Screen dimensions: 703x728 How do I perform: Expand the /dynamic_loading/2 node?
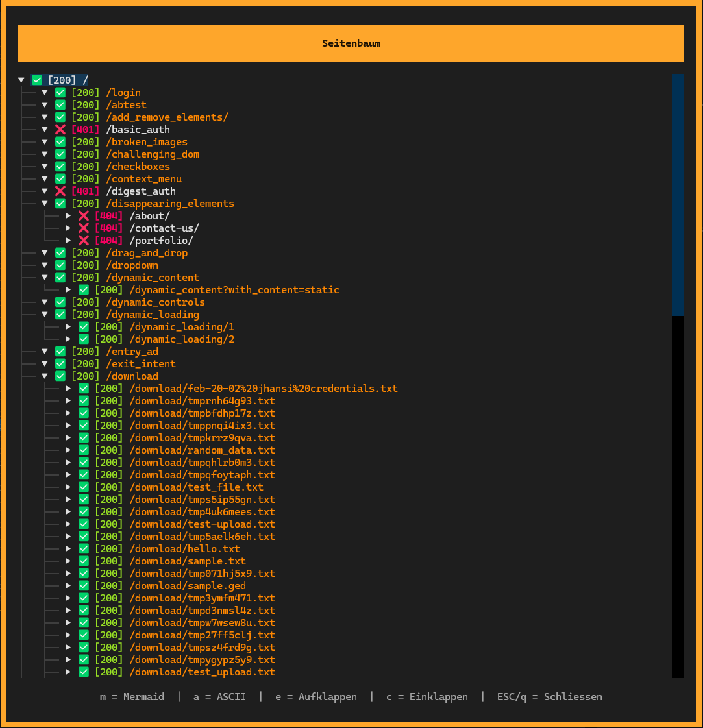pyautogui.click(x=68, y=339)
